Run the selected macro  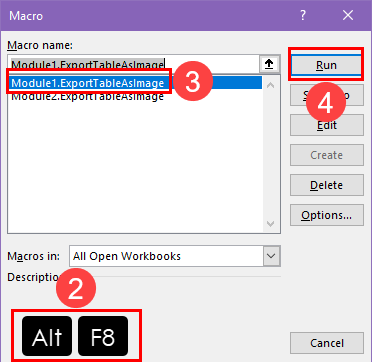coord(326,65)
